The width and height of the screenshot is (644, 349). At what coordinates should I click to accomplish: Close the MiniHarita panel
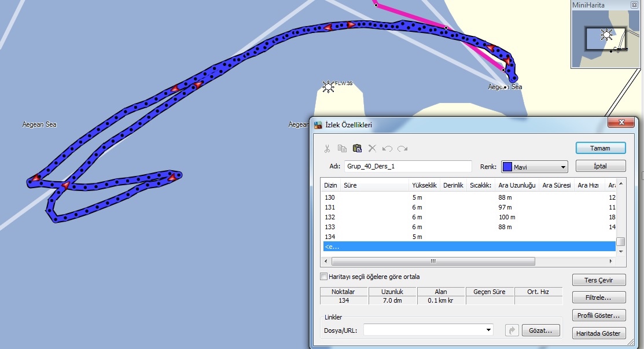click(634, 5)
